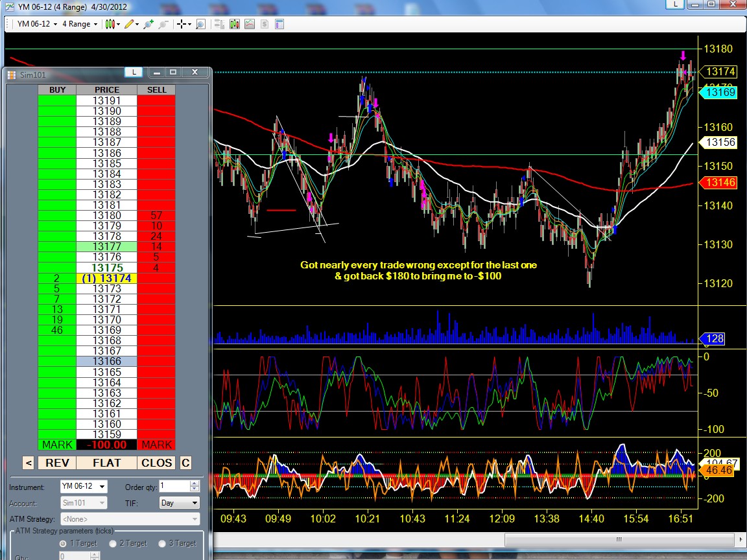Click the CLOS button
This screenshot has height=560, width=747.
[x=157, y=463]
